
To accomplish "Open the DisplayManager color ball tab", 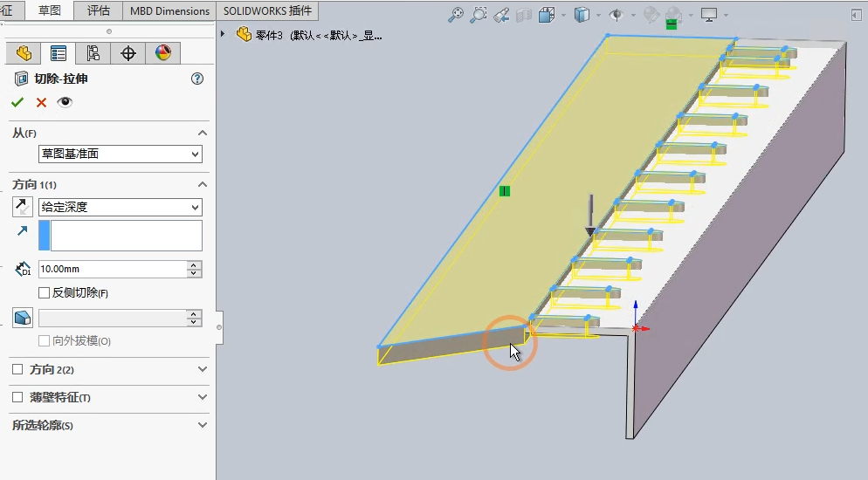I will click(163, 53).
